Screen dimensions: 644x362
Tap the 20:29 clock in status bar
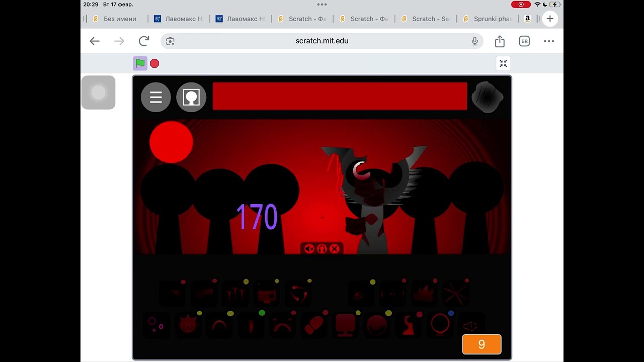coord(91,5)
